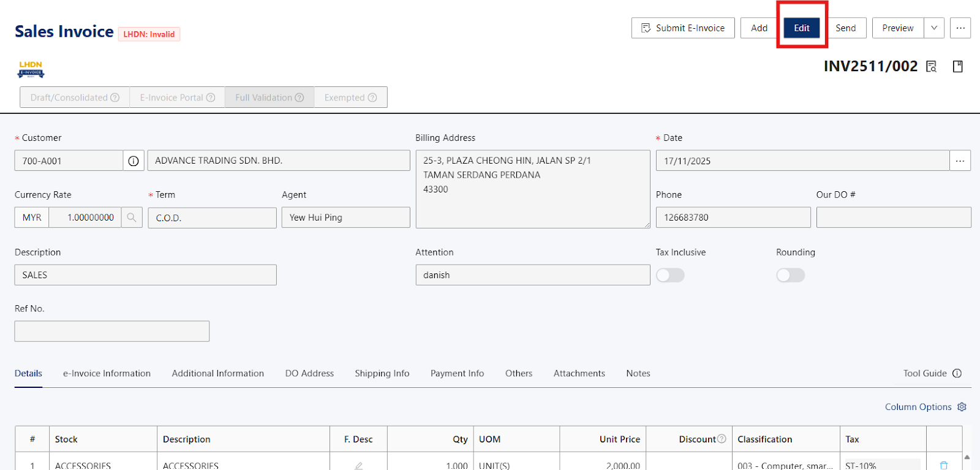The width and height of the screenshot is (980, 470).
Task: Open the more options ellipsis at top right
Action: [960, 28]
